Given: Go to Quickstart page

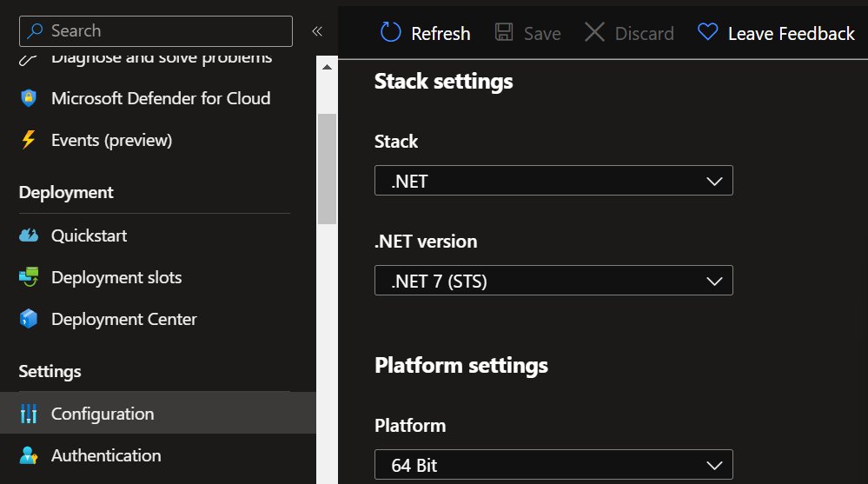Looking at the screenshot, I should pos(89,235).
